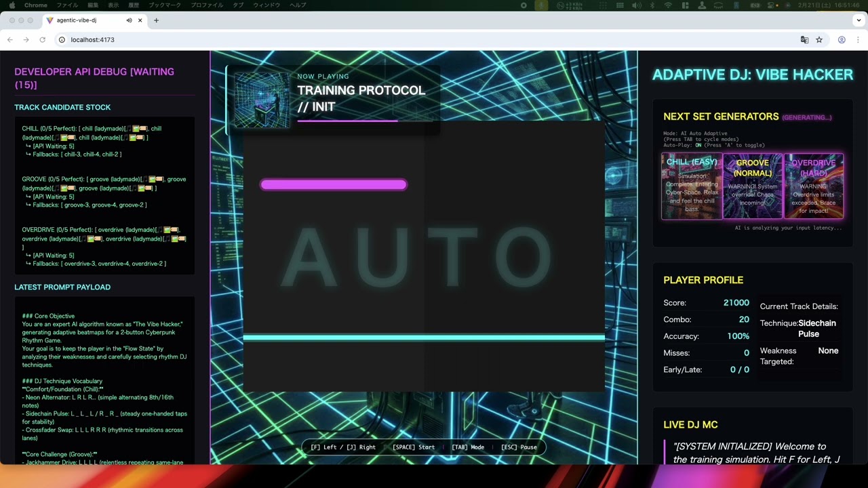Open the ファイル menu
Screen dimensions: 868x488
point(67,5)
